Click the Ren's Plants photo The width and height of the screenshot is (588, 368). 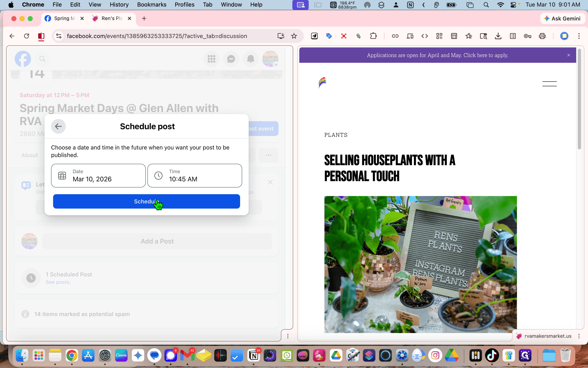pos(420,264)
